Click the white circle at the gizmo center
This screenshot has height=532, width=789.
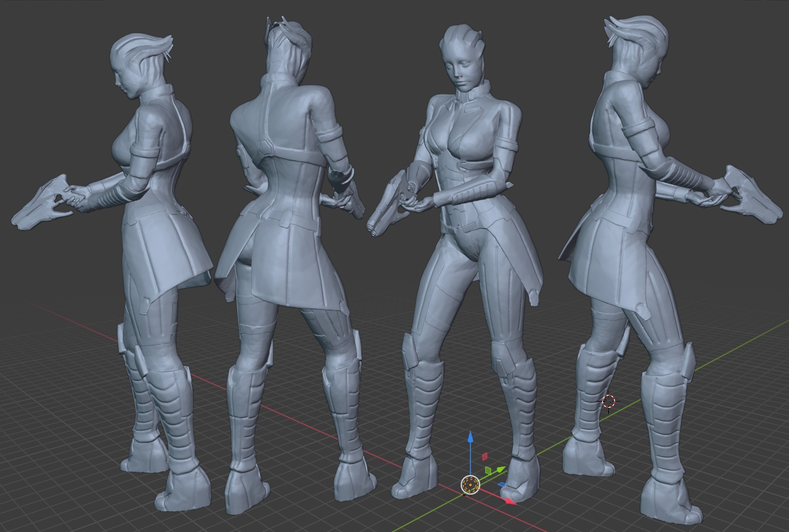(470, 485)
